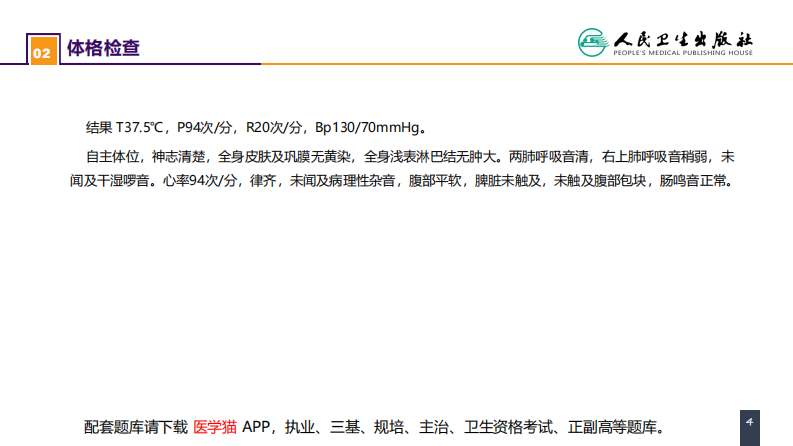The width and height of the screenshot is (793, 446).
Task: Click the vital signs line starting 结果 T37.5℃
Action: point(256,127)
